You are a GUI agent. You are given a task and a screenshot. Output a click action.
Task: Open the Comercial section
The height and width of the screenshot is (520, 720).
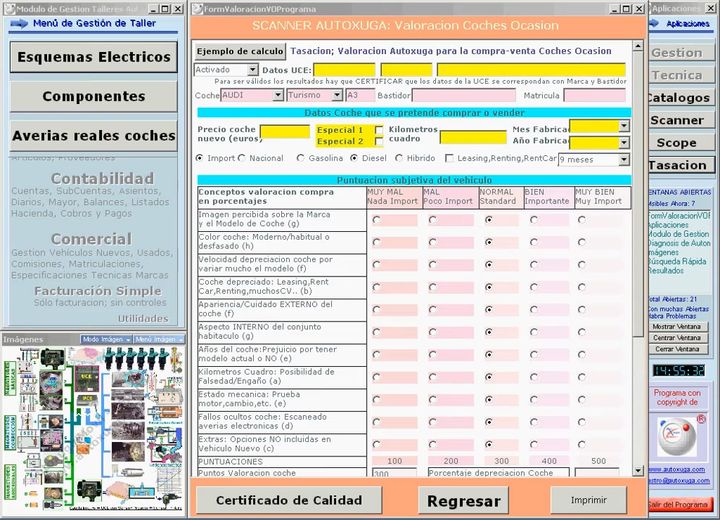[91, 239]
